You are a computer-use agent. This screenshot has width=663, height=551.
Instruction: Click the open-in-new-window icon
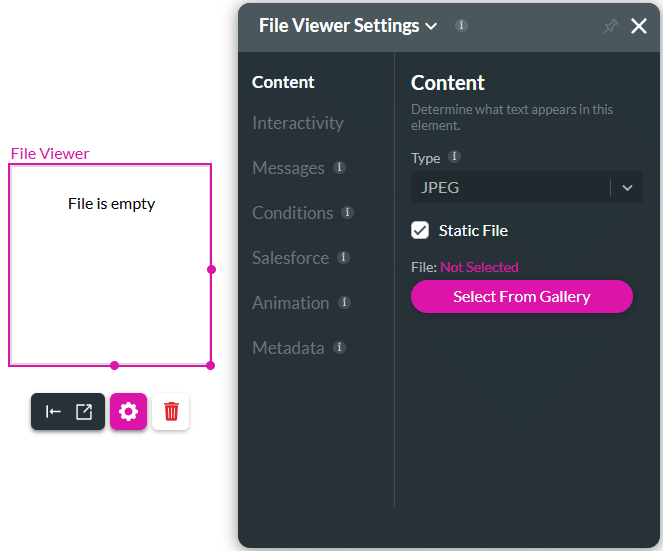coord(84,411)
